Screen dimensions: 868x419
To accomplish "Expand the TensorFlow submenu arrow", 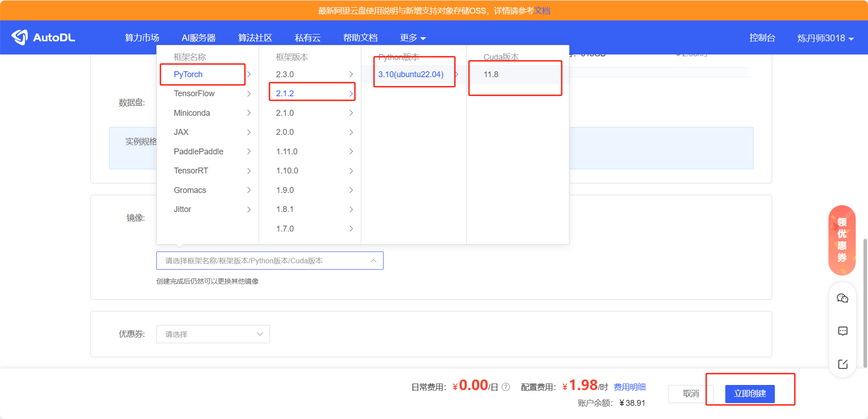I will 249,94.
